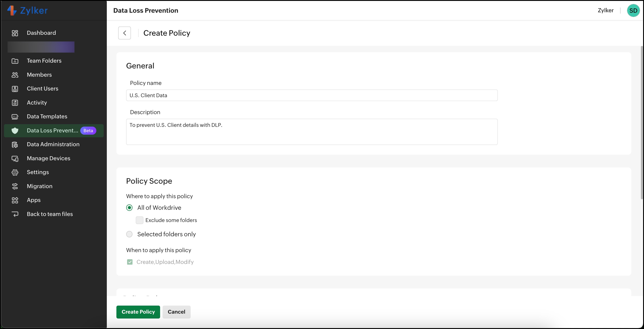The width and height of the screenshot is (644, 329).
Task: Choose Selected folders only option
Action: click(129, 234)
